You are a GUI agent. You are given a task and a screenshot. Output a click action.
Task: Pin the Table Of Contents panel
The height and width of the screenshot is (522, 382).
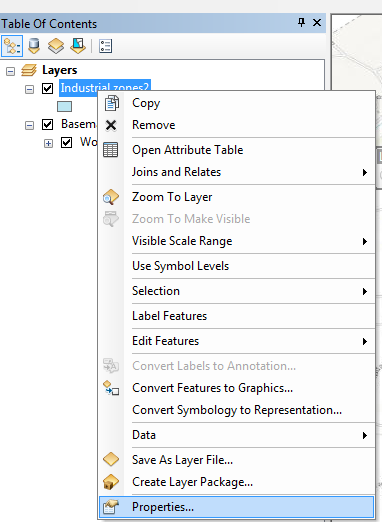[x=301, y=23]
